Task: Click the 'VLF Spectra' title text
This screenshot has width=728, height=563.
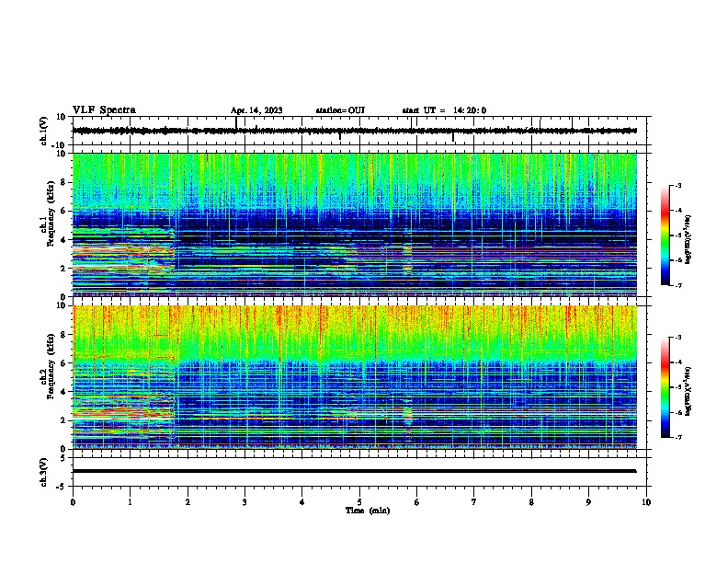Action: click(104, 110)
